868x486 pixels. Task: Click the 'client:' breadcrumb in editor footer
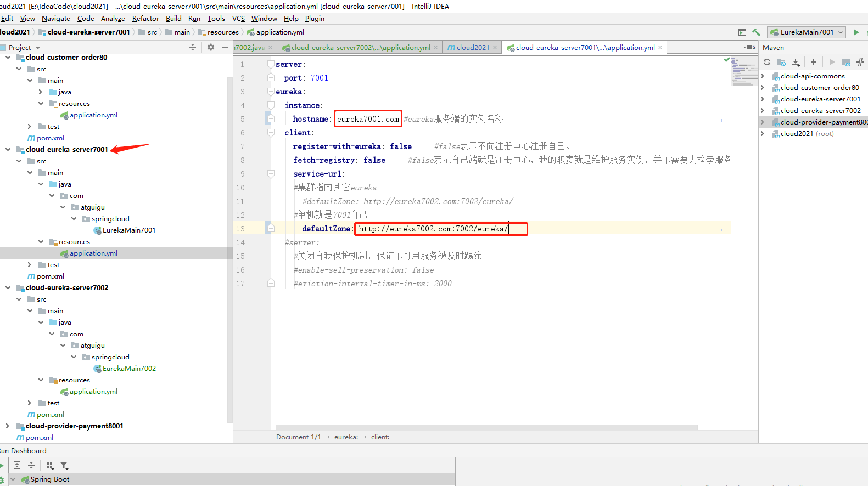[380, 437]
